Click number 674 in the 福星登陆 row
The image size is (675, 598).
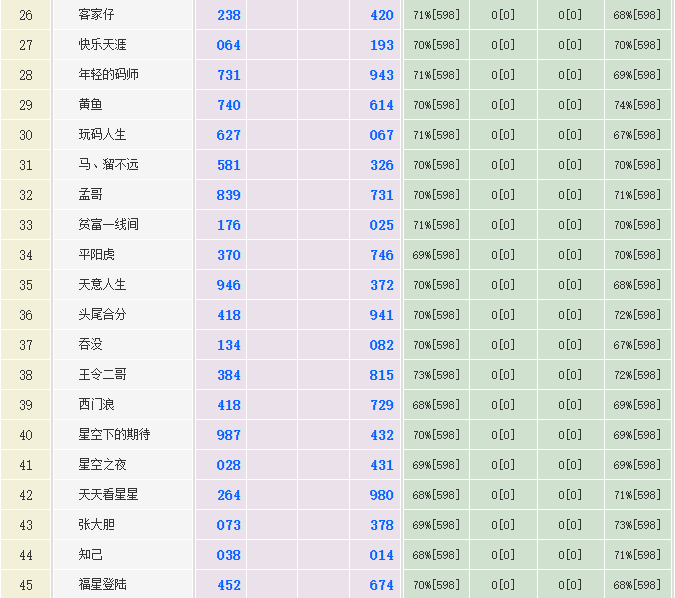point(382,585)
